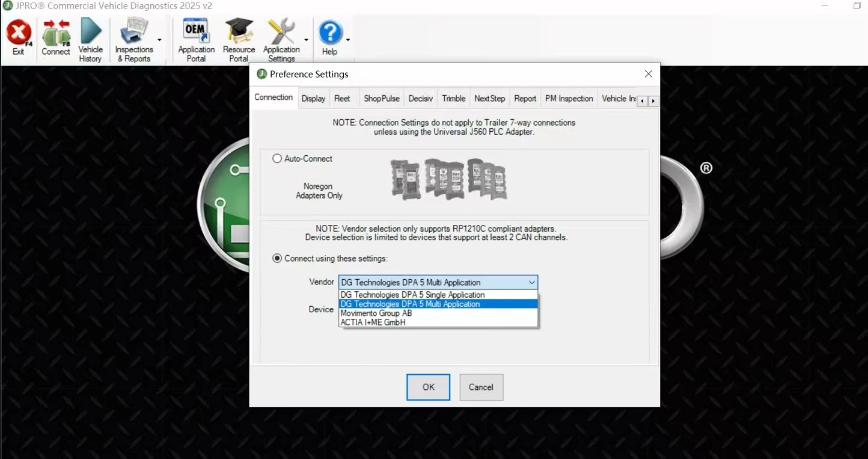
Task: Choose Movimento Group AB vendor
Action: tap(376, 313)
